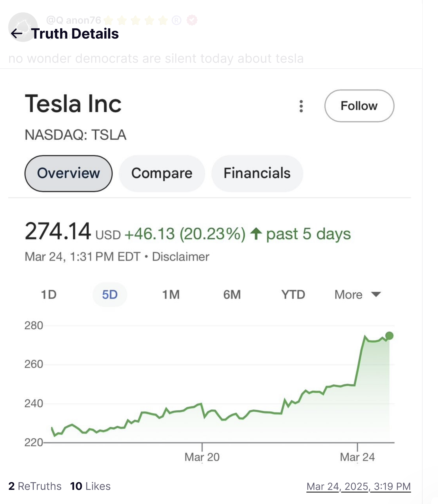Select the 1D chart range
The height and width of the screenshot is (504, 438).
(x=49, y=295)
